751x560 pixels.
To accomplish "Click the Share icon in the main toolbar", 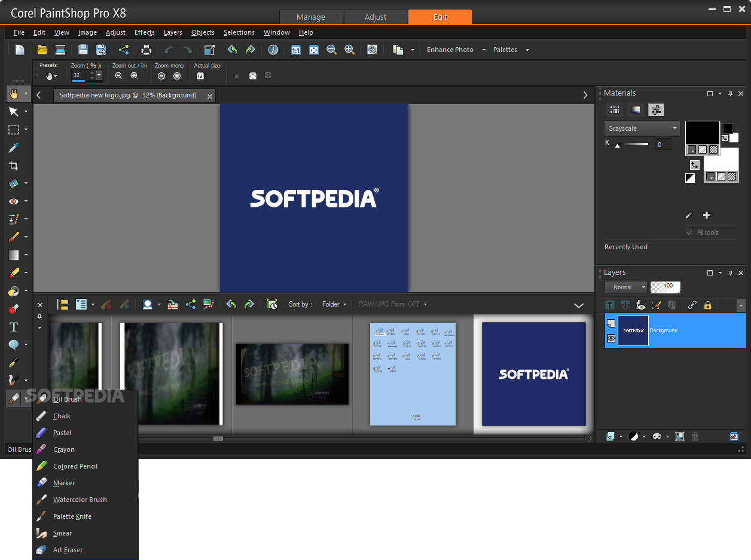I will tap(123, 50).
